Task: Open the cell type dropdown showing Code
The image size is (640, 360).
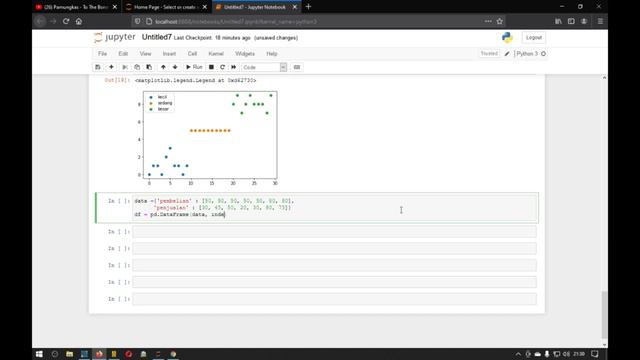Action: (264, 67)
